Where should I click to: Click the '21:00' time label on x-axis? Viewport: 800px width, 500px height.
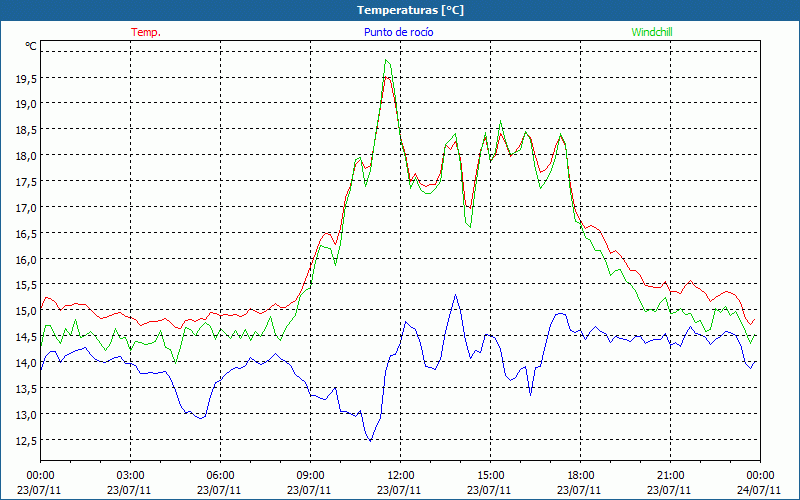[670, 476]
